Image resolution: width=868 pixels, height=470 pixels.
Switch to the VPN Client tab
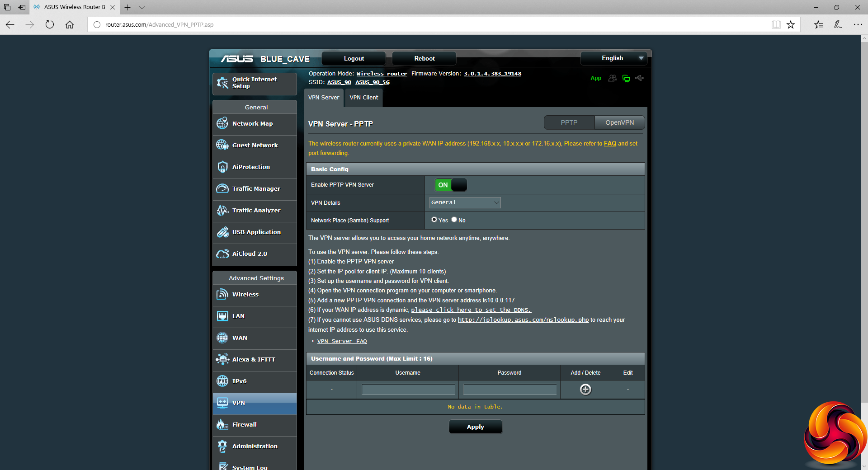click(363, 98)
